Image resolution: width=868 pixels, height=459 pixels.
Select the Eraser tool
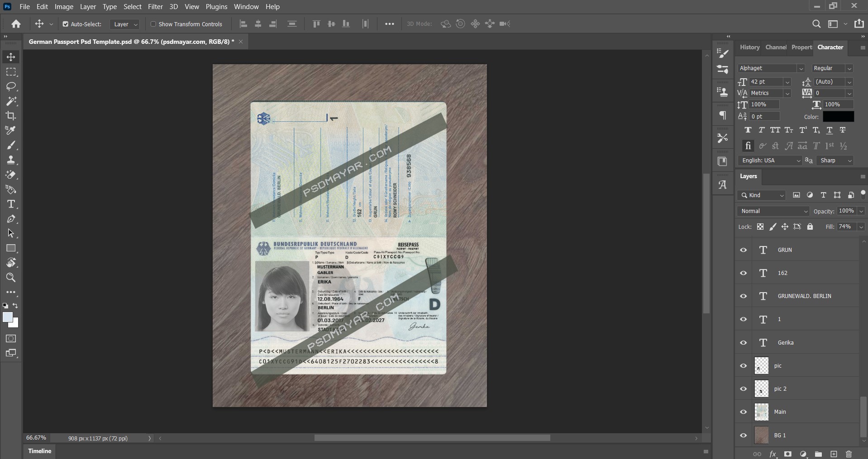[x=11, y=175]
